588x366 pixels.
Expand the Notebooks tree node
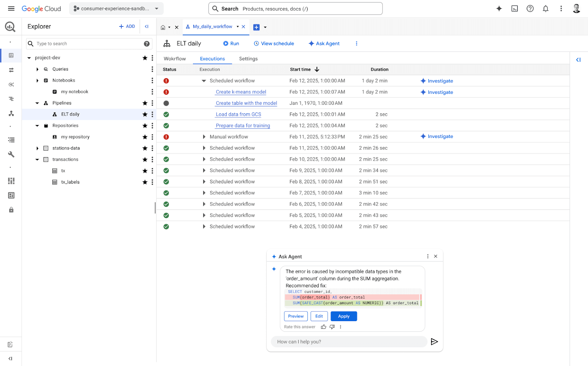[x=37, y=81]
